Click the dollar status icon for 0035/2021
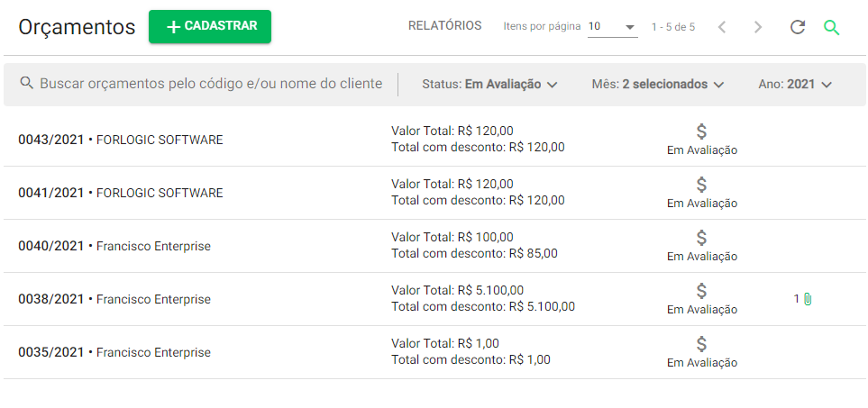Image resolution: width=868 pixels, height=408 pixels. coord(701,344)
